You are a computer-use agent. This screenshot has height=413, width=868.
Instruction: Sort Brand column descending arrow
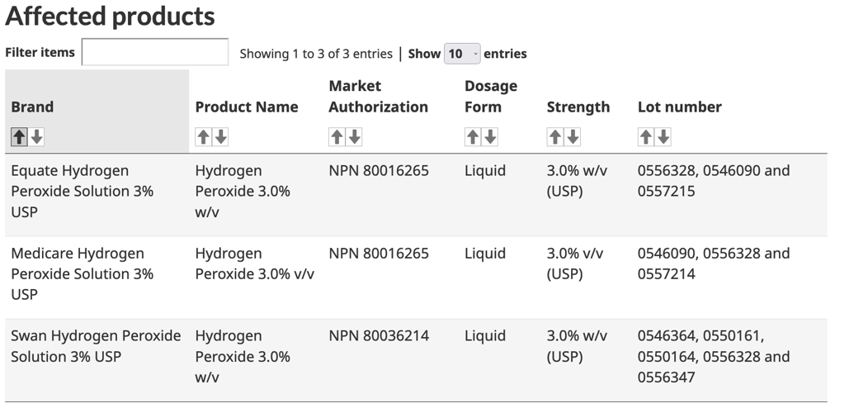point(37,137)
